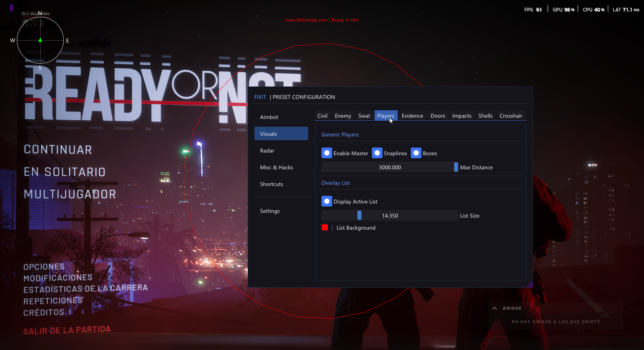Screen dimensions: 644x350
Task: Open the Misc & Hacks section
Action: 276,167
